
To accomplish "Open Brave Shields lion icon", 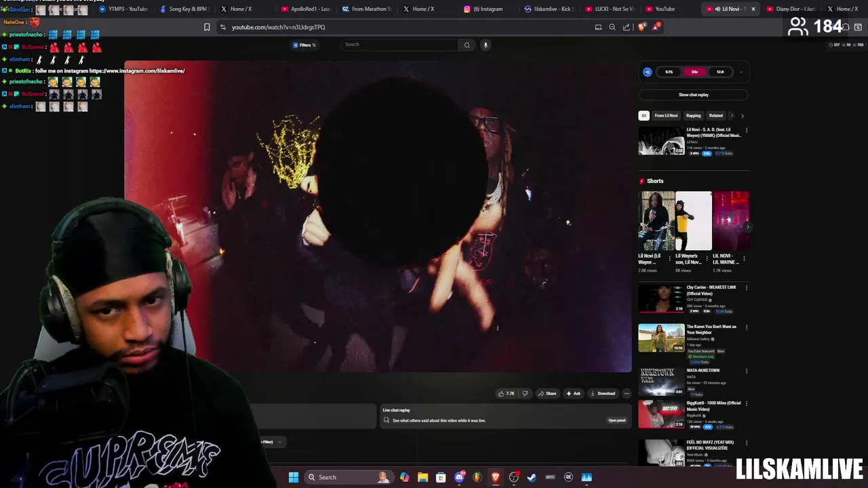I will pos(642,27).
